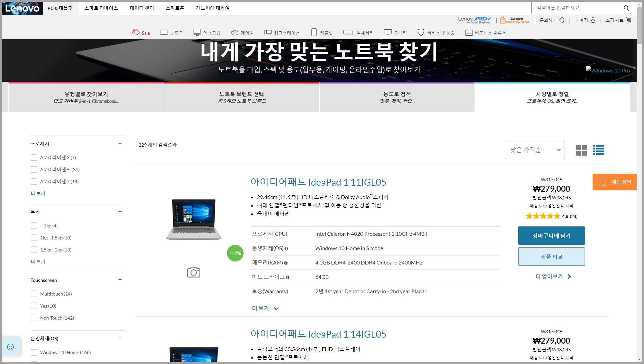Click the search magnifier icon
The width and height of the screenshot is (644, 364).
point(626,8)
